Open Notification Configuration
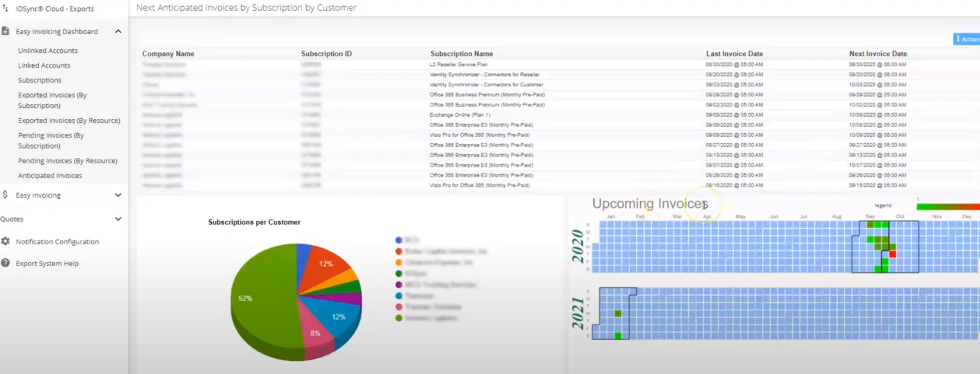Viewport: 980px width, 374px height. click(x=57, y=242)
